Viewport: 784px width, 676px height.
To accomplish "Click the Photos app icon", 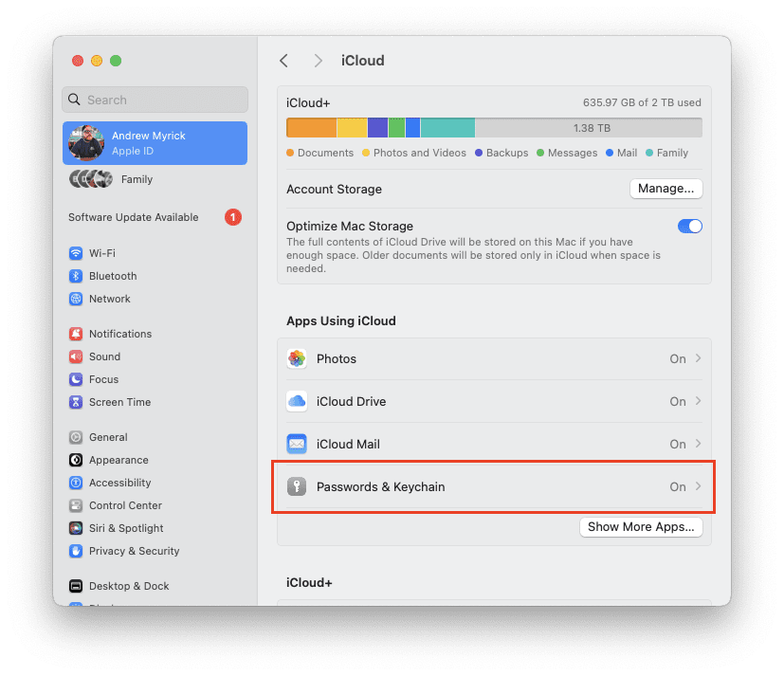I will pos(297,358).
